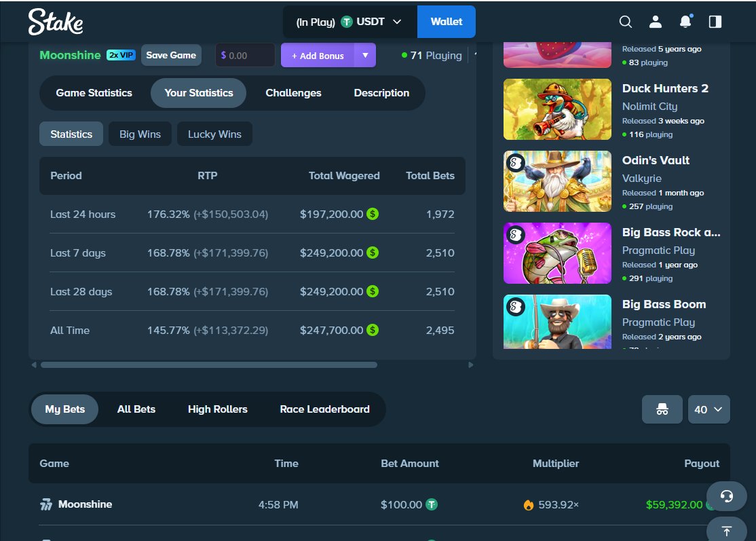Click the USDT Tether coin icon in header
This screenshot has width=756, height=541.
tap(347, 22)
